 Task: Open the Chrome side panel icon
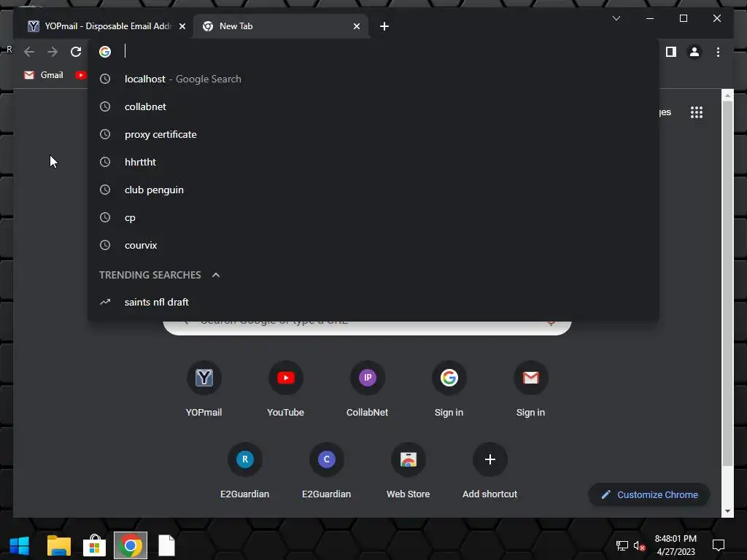coord(671,52)
